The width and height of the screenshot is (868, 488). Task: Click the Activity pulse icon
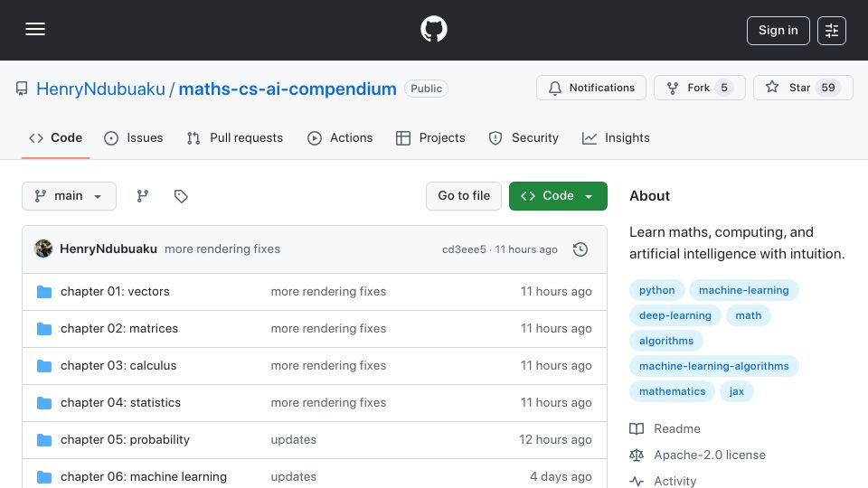(637, 481)
